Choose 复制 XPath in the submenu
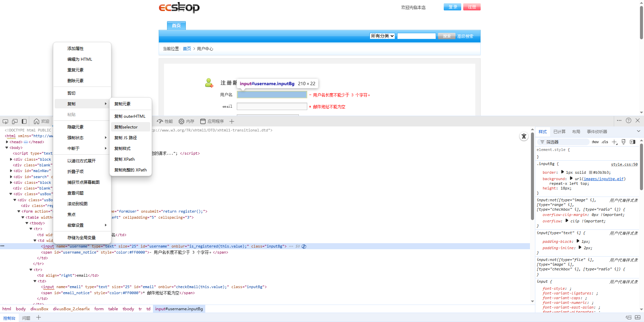 [x=131, y=159]
